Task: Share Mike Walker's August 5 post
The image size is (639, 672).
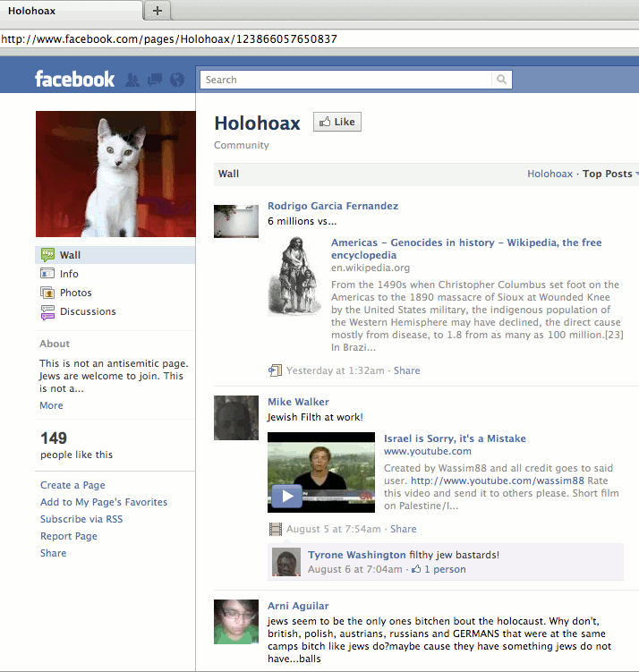Action: click(x=404, y=529)
